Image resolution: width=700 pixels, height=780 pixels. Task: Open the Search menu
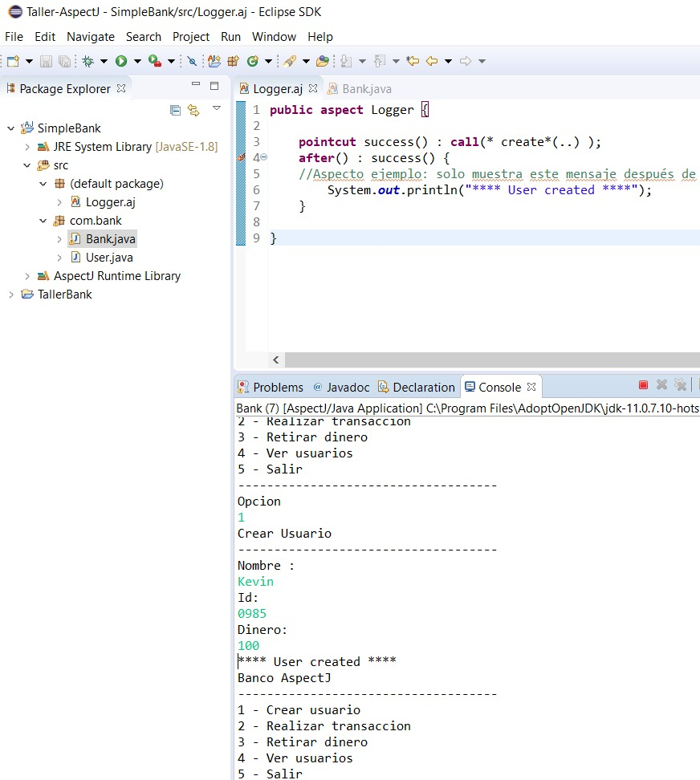point(143,37)
